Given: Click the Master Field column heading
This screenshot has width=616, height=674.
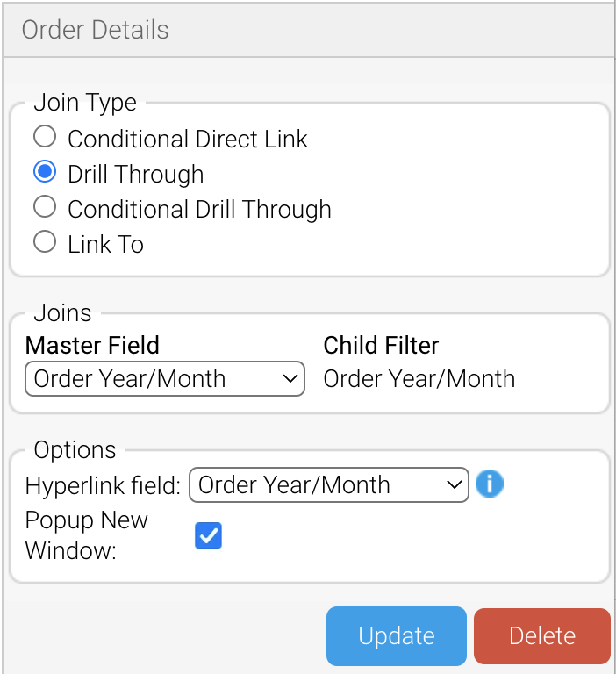Looking at the screenshot, I should pos(92,345).
